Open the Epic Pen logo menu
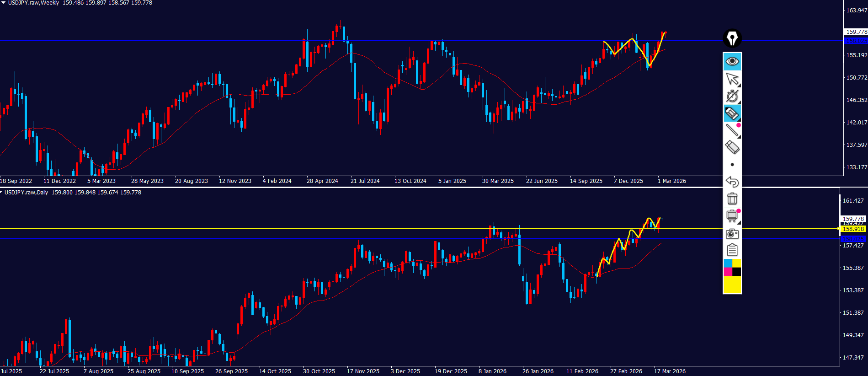The width and height of the screenshot is (868, 376). pyautogui.click(x=732, y=38)
